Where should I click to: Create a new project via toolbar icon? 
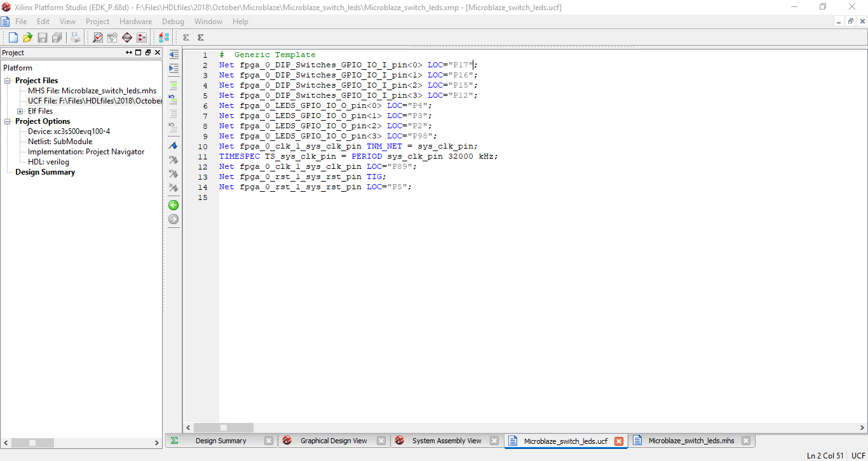[x=13, y=37]
